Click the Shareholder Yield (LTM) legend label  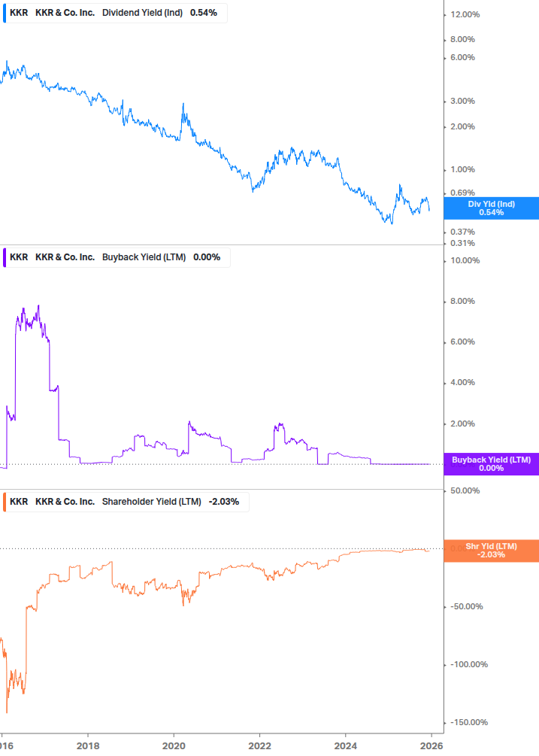pyautogui.click(x=151, y=502)
